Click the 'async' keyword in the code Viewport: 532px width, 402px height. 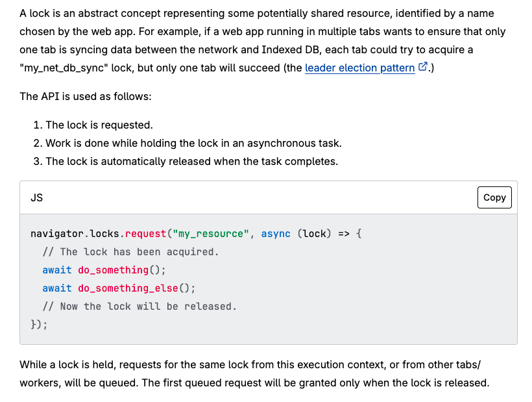[276, 234]
